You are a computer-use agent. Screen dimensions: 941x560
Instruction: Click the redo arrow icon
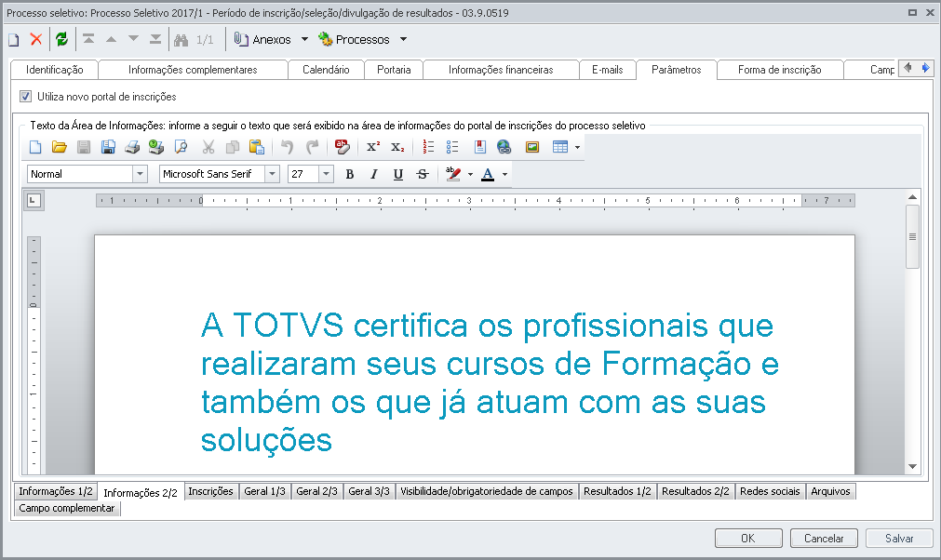pyautogui.click(x=312, y=147)
